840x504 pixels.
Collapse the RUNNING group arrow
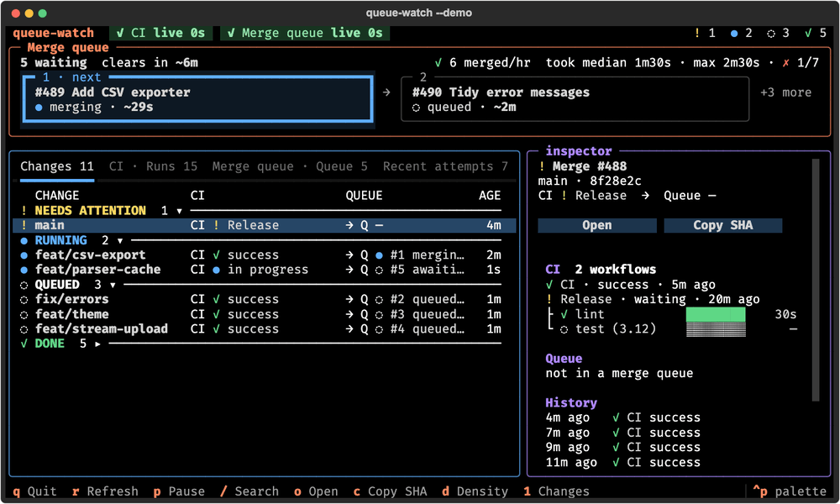coord(120,241)
